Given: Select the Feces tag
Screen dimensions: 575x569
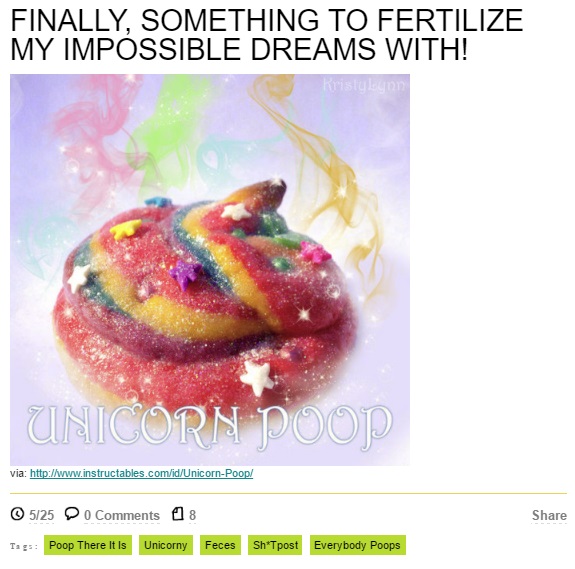Looking at the screenshot, I should [x=220, y=545].
